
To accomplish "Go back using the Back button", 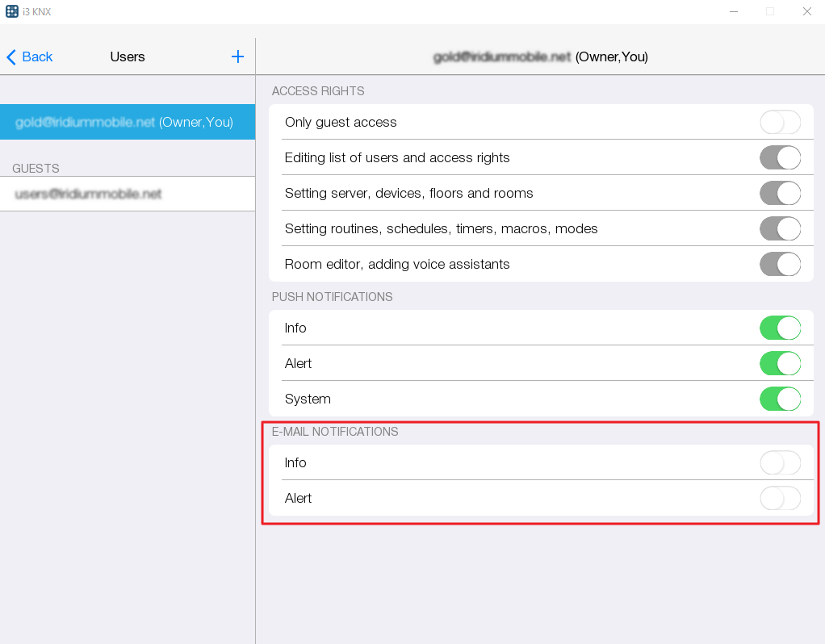I will (30, 56).
